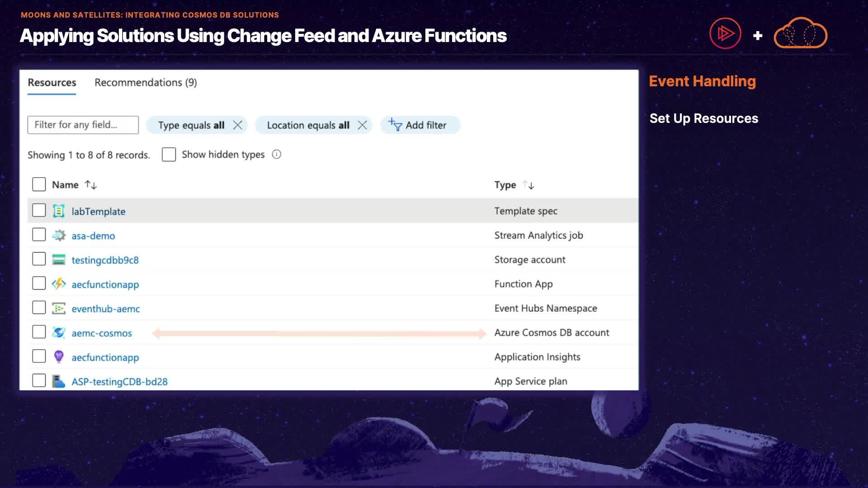Screen dimensions: 868x488
Task: Check the select-all checkbox in header
Action: pos(39,184)
